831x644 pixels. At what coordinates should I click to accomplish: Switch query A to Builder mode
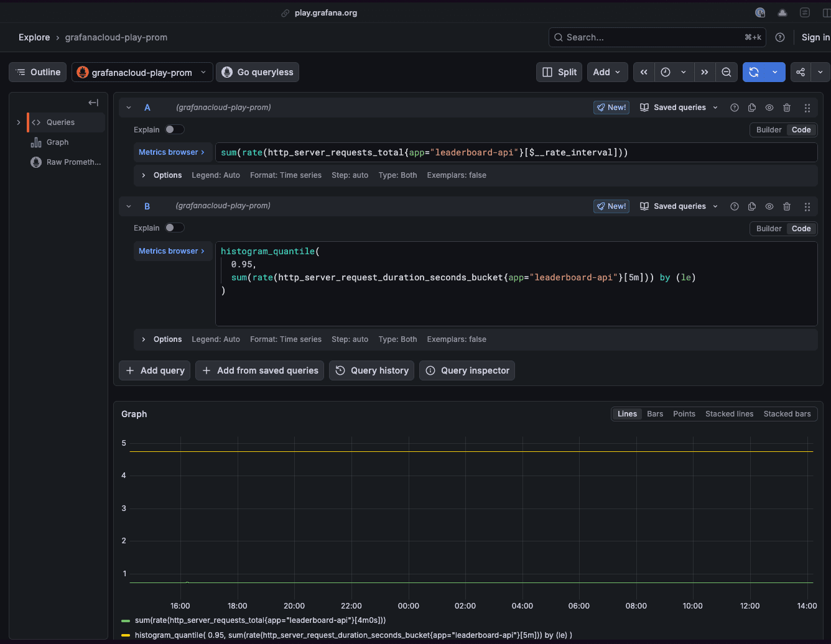click(x=769, y=130)
